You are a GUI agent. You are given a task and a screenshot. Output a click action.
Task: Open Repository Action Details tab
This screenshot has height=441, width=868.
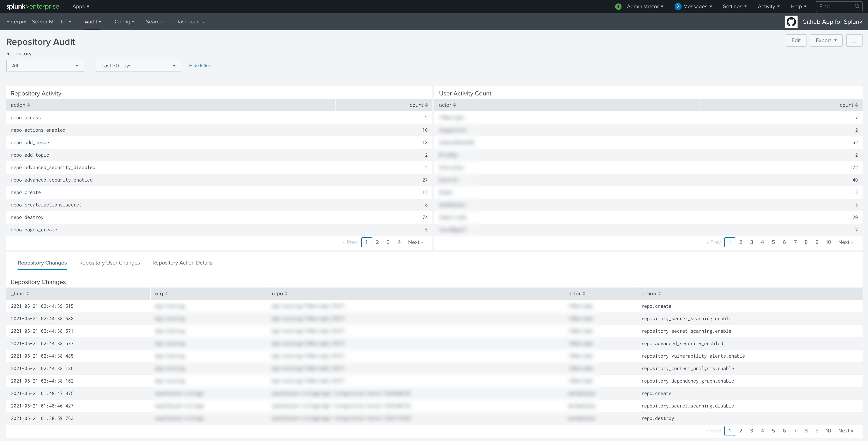coord(182,263)
